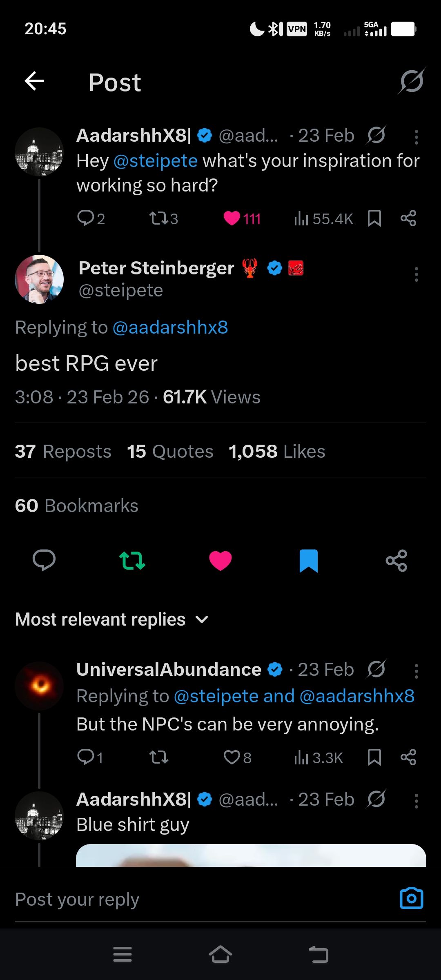Repost UniversalAbundance's reply
Screen dimensions: 441x980
(158, 757)
